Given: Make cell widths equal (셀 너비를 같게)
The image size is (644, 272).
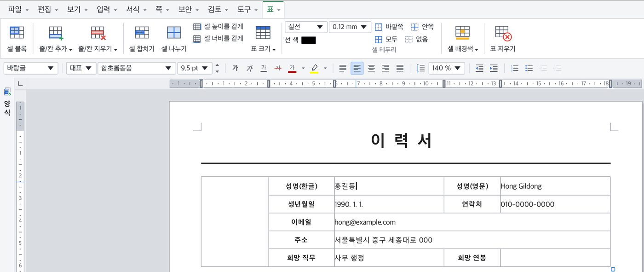Looking at the screenshot, I should (218, 39).
